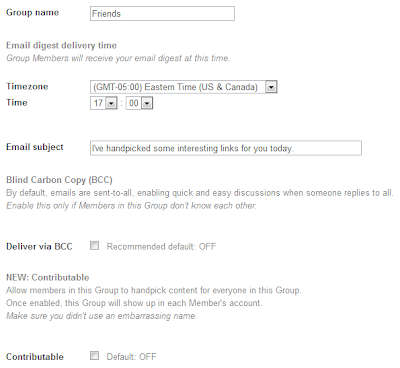Viewport: 400px width, 368px height.
Task: Click 'Recommended default: OFF' text
Action: pyautogui.click(x=161, y=247)
